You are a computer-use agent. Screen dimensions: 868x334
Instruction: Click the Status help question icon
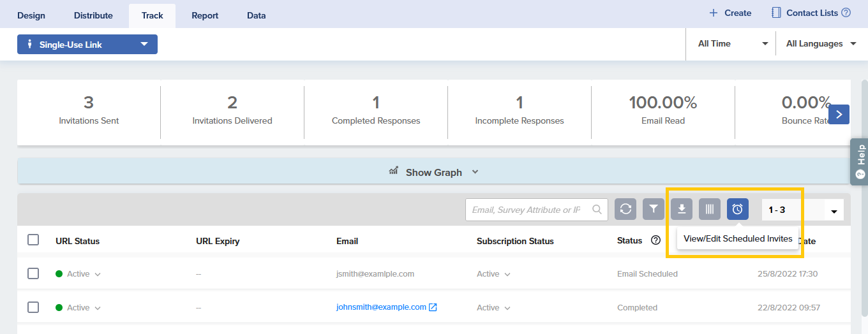pos(655,241)
